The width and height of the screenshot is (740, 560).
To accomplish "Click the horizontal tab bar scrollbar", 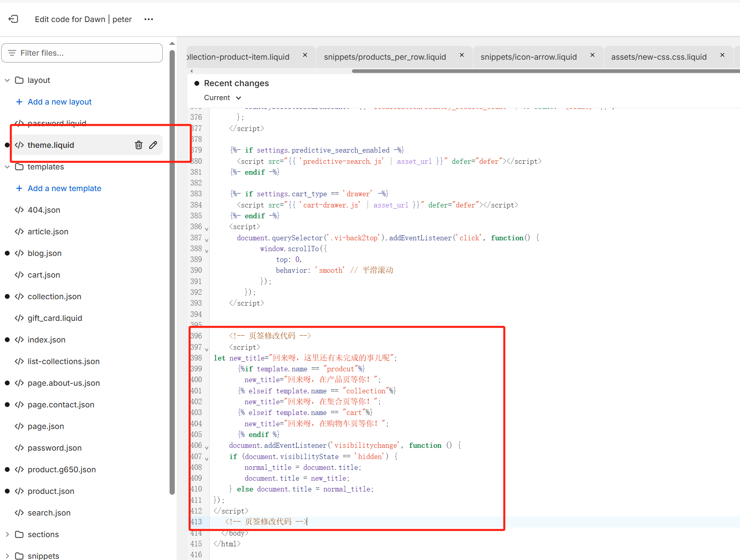I will tap(545, 71).
